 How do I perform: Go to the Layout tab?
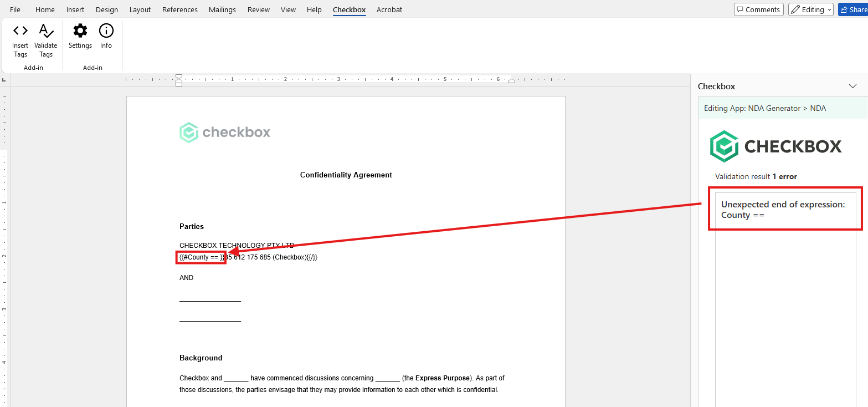pos(140,9)
